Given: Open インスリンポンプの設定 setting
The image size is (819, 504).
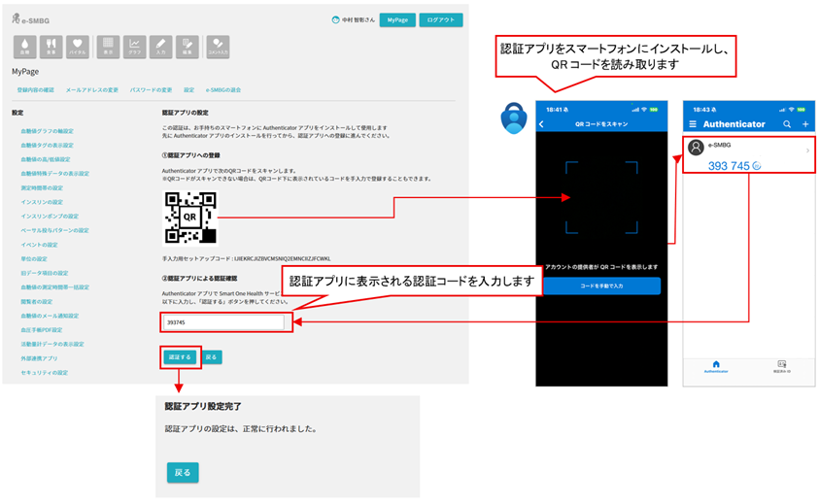Looking at the screenshot, I should (x=50, y=217).
